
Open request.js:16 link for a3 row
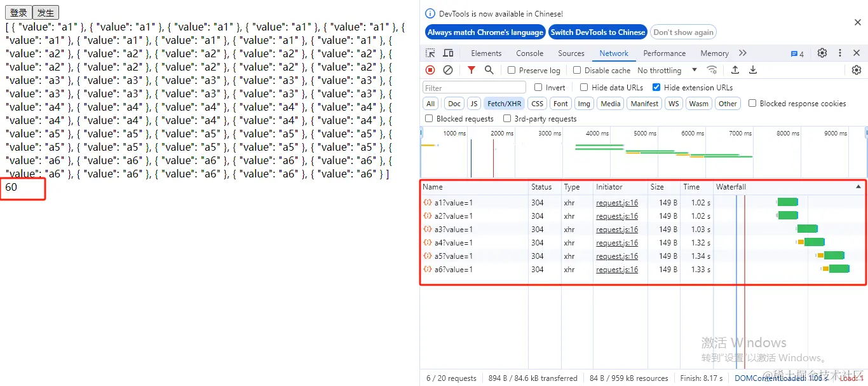tap(617, 230)
